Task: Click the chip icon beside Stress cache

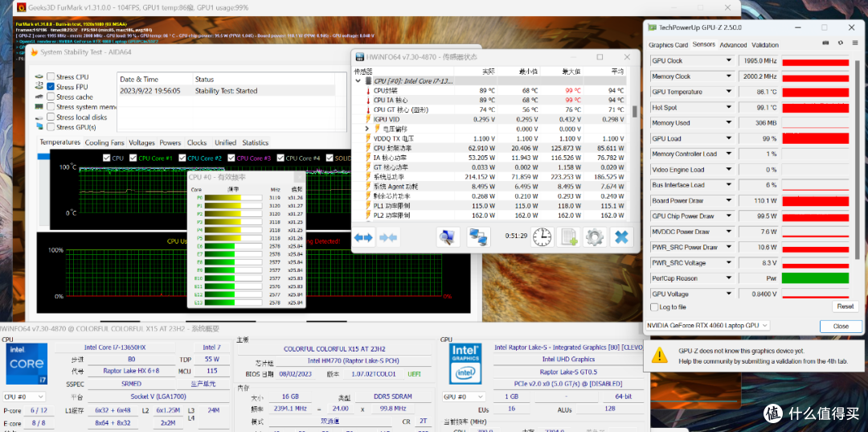Action: (39, 97)
